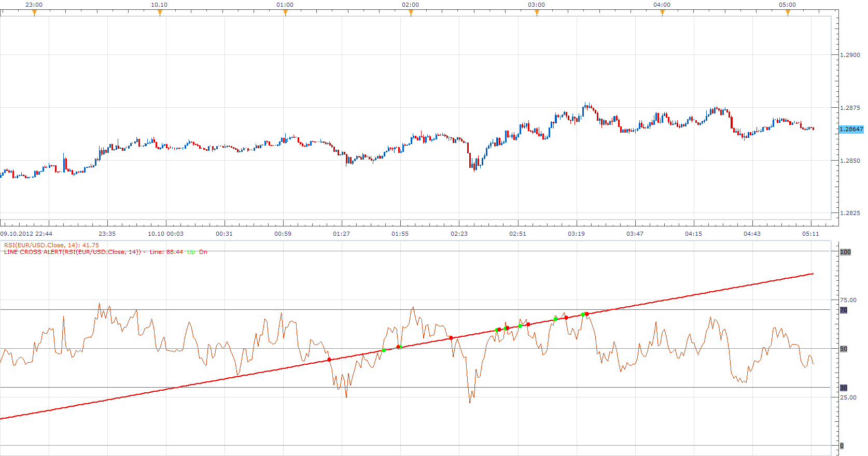This screenshot has width=868, height=456.
Task: Click the red Dn legend label
Action: pyautogui.click(x=203, y=252)
